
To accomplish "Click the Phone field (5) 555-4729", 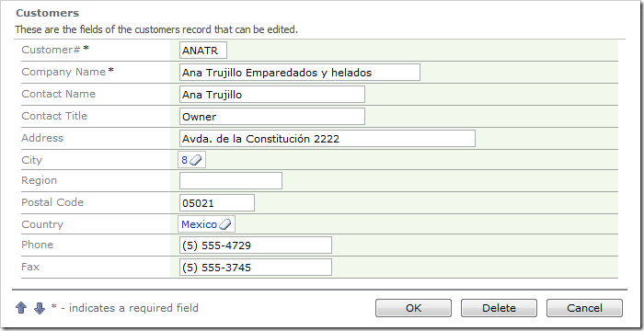I will (256, 245).
